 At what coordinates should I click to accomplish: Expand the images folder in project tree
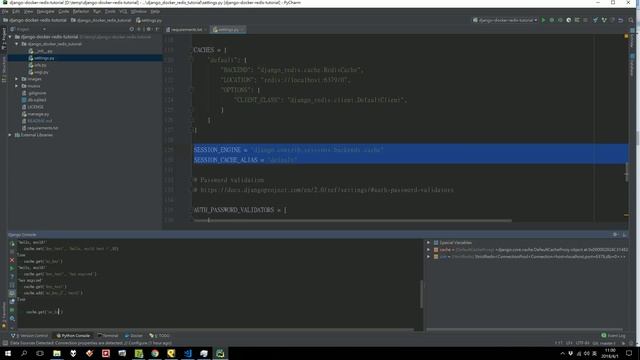17,79
